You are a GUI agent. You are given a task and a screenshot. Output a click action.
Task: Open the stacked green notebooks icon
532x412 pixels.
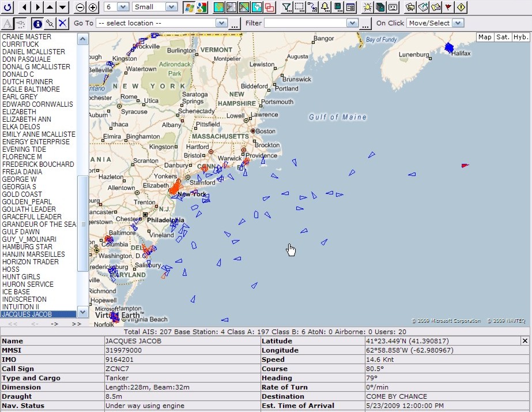point(380,7)
